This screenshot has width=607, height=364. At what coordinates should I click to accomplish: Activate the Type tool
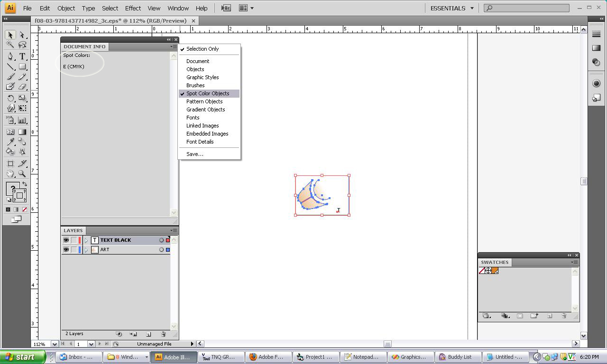pyautogui.click(x=22, y=56)
